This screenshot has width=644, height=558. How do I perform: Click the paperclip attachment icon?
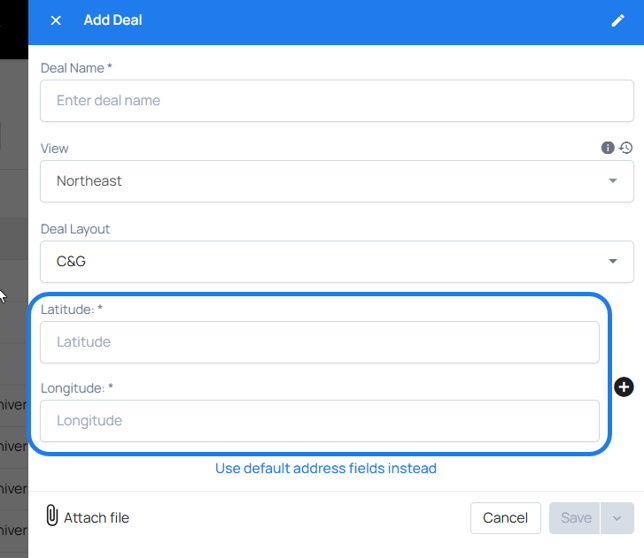point(52,516)
